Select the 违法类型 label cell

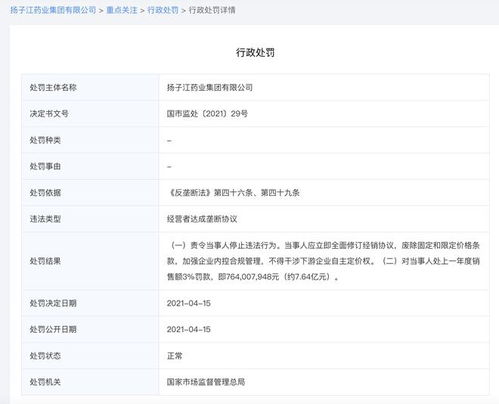click(90, 219)
